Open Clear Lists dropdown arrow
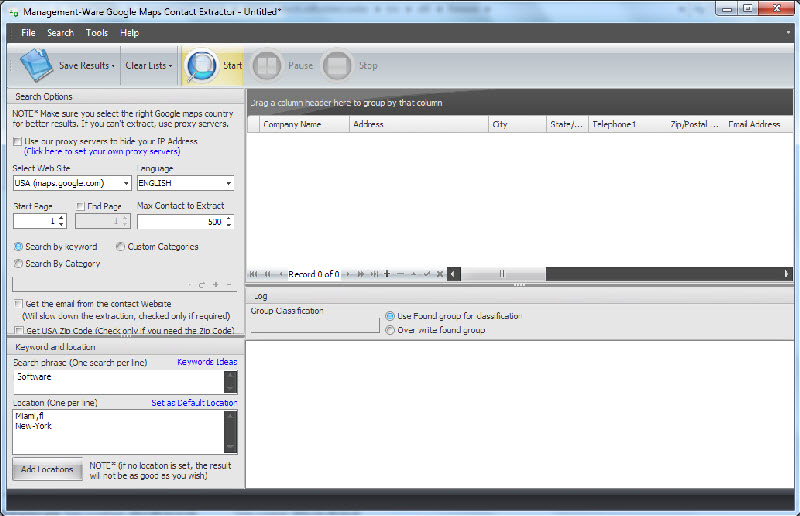The image size is (800, 516). (x=170, y=66)
